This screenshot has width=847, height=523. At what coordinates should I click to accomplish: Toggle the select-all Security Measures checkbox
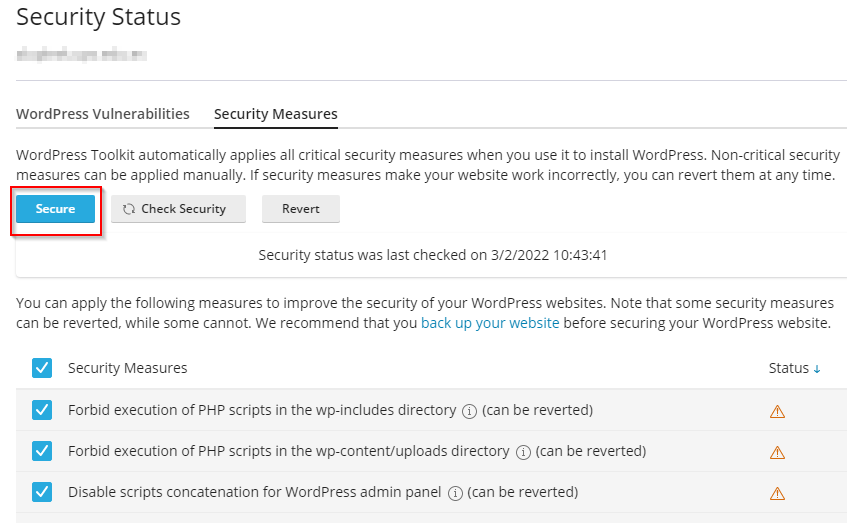tap(42, 368)
